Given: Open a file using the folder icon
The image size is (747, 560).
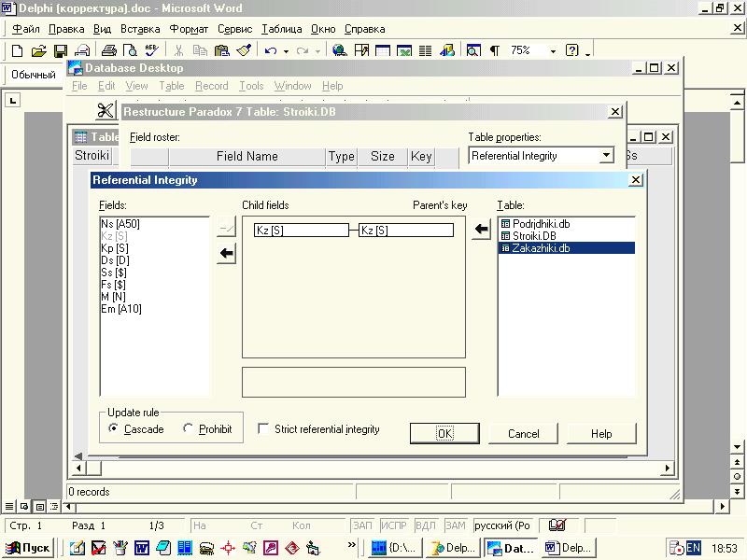Looking at the screenshot, I should [x=38, y=50].
